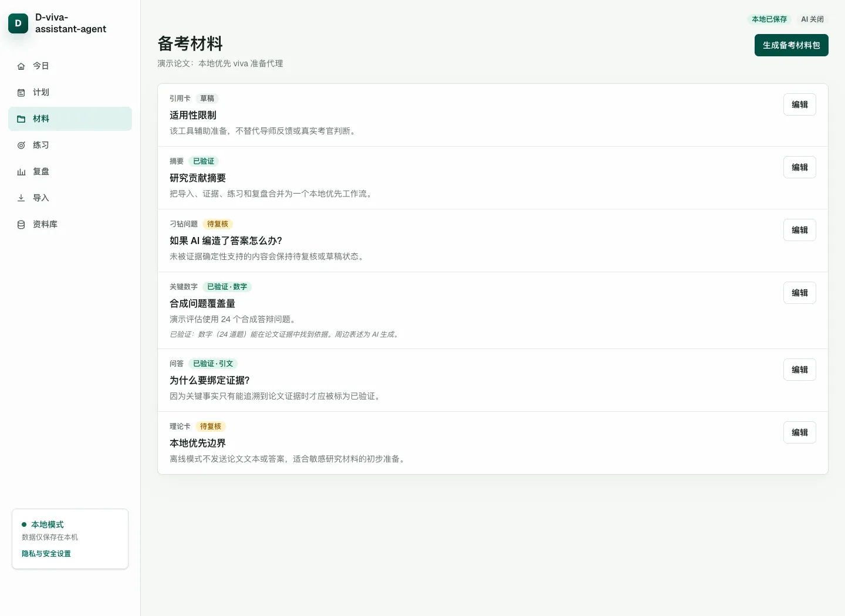Click the AI 关闭 status badge
The height and width of the screenshot is (616, 845).
(812, 19)
